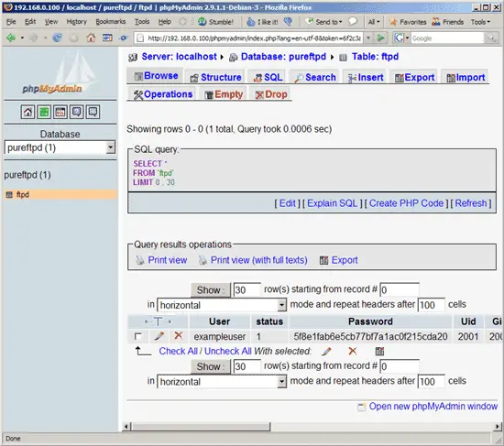Click the Edit link under SQL query
The width and height of the screenshot is (504, 446).
[x=288, y=203]
